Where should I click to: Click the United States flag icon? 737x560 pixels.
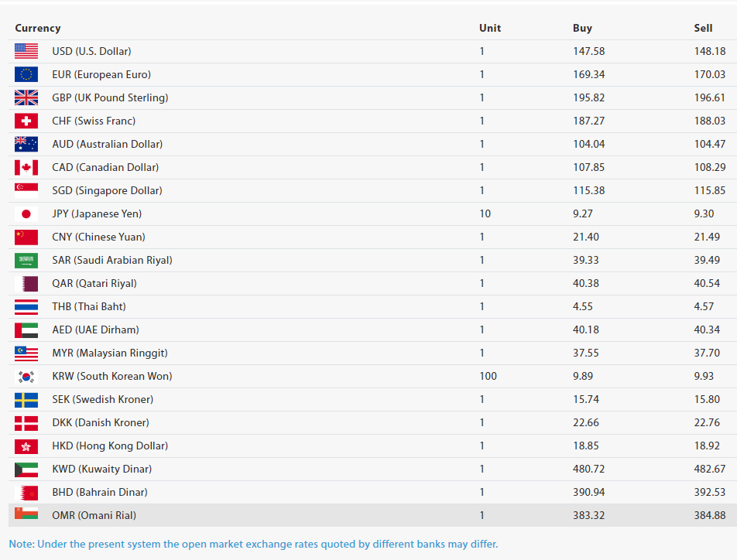[x=26, y=51]
